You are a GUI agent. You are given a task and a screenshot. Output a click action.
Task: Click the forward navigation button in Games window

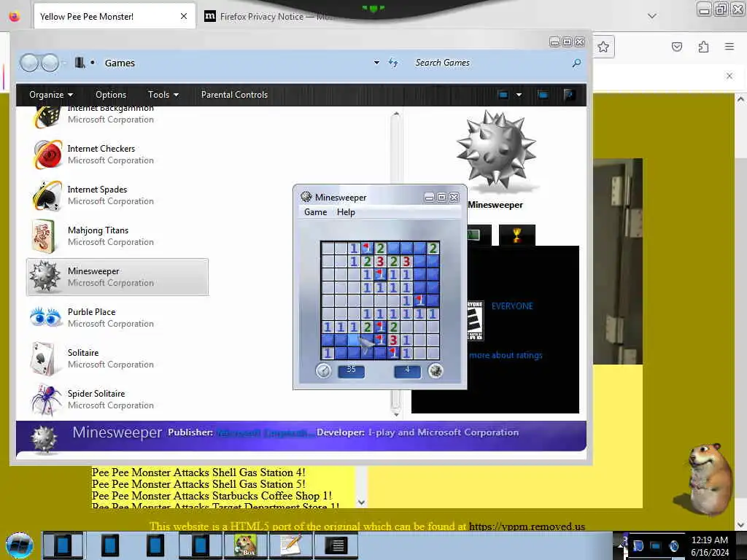[50, 63]
